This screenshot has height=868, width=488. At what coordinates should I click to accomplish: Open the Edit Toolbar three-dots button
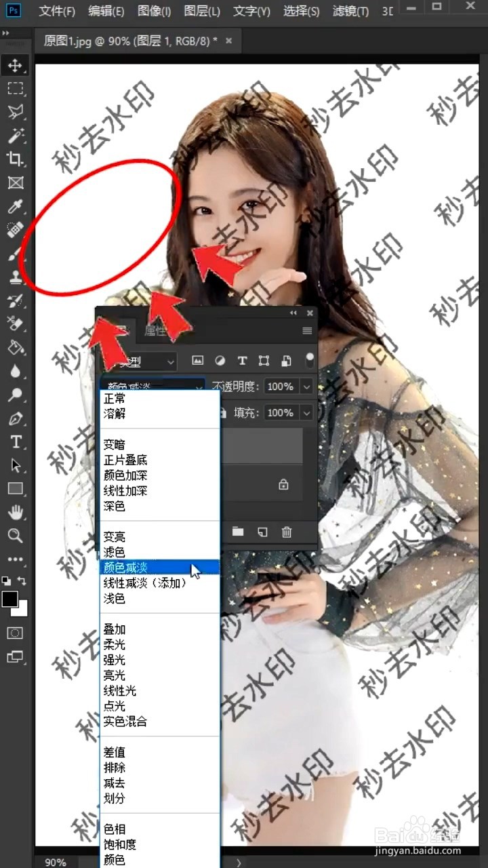pos(15,559)
